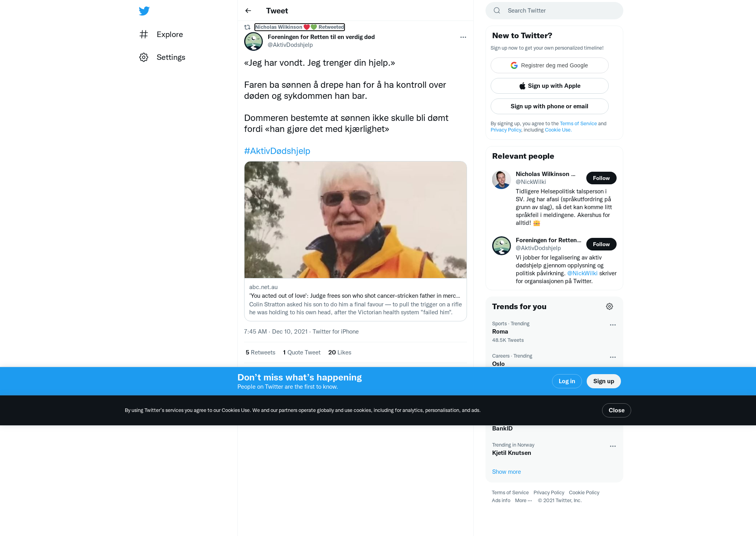Open the tweet's three-dot more menu
This screenshot has height=536, width=756.
pos(463,37)
